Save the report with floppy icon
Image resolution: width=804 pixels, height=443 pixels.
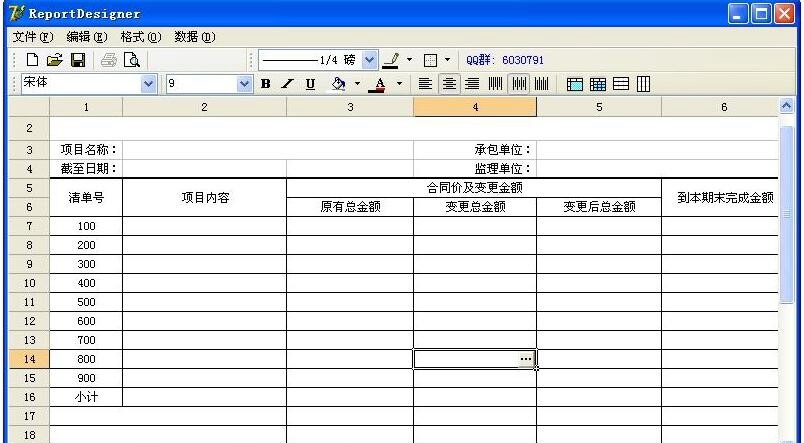(x=78, y=60)
